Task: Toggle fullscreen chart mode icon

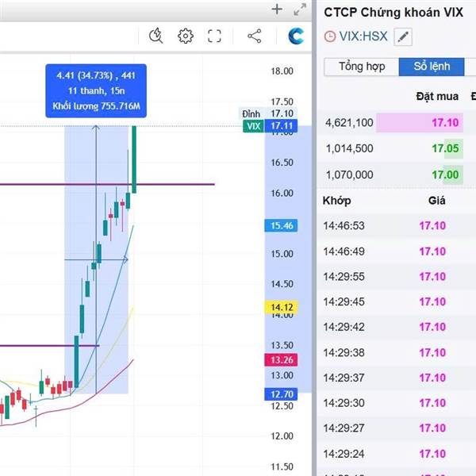Action: [x=214, y=36]
